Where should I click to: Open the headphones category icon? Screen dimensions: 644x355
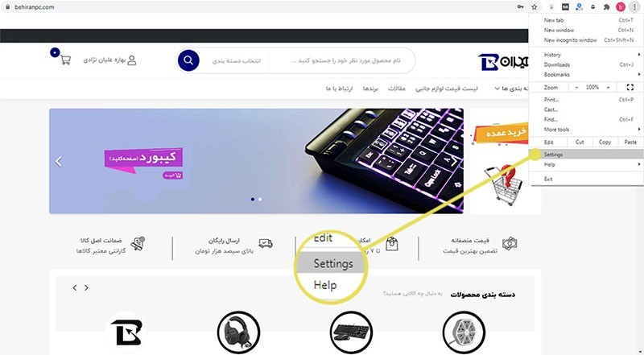pyautogui.click(x=238, y=332)
